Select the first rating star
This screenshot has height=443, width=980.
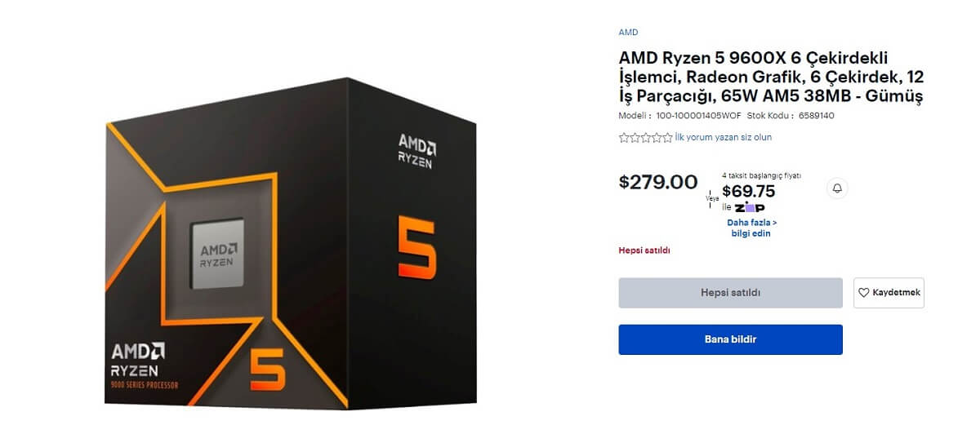[624, 138]
